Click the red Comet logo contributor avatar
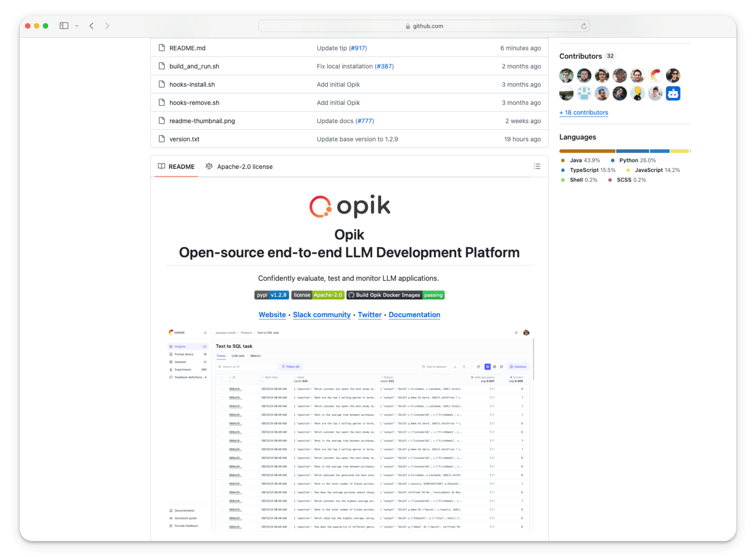The width and height of the screenshot is (756, 557). pyautogui.click(x=655, y=75)
